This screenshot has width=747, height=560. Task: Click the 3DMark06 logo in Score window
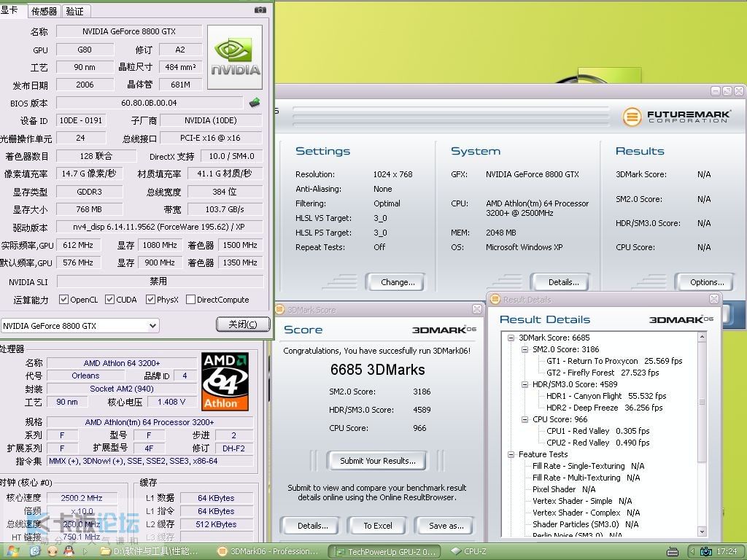coord(444,330)
